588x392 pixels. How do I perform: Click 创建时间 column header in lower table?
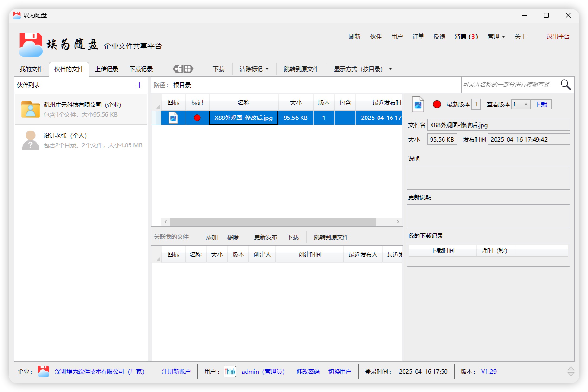tap(310, 255)
